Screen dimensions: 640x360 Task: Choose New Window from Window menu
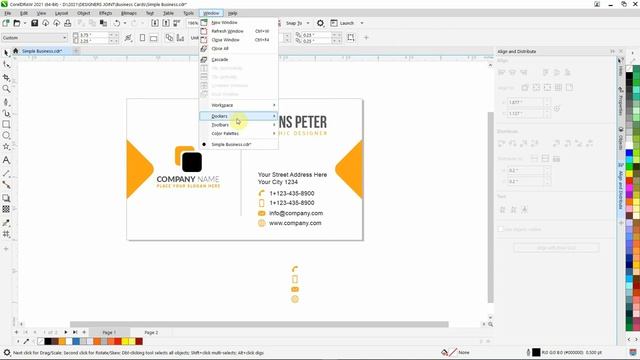point(238,22)
